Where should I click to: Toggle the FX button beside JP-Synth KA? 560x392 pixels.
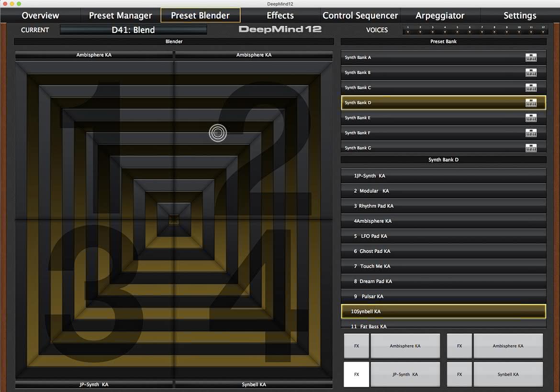[x=357, y=374]
